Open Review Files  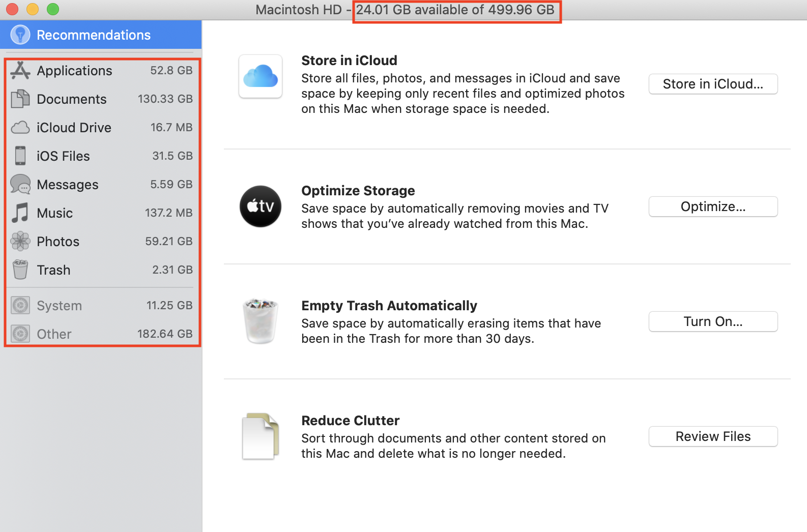(x=713, y=436)
